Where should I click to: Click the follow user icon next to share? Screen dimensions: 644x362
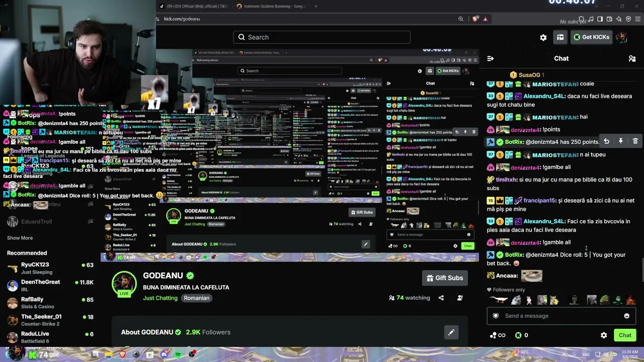point(460,298)
